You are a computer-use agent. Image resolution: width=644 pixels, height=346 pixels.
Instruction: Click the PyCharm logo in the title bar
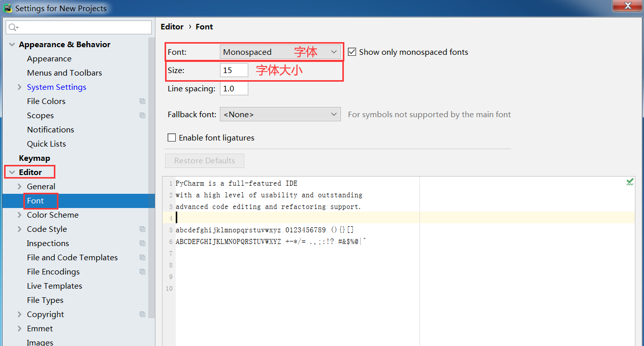pyautogui.click(x=7, y=8)
